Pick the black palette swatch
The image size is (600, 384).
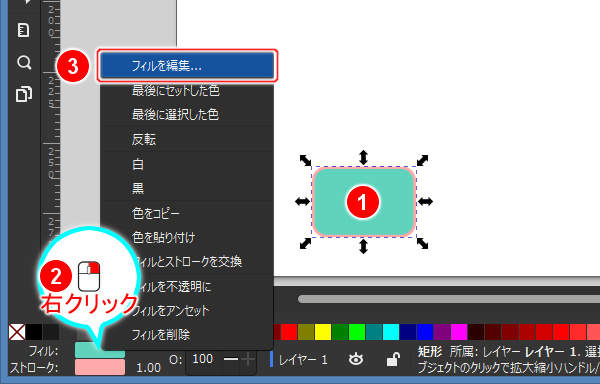34,332
